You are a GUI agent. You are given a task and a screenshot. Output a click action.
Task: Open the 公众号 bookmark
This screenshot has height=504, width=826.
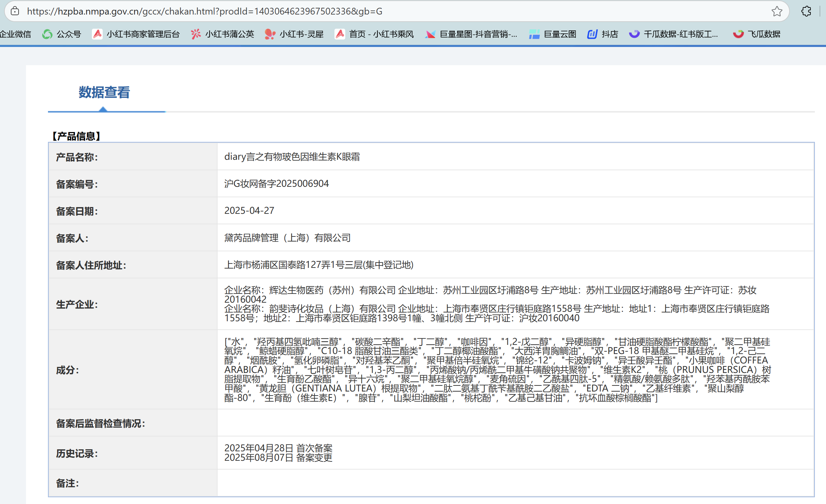pyautogui.click(x=62, y=34)
